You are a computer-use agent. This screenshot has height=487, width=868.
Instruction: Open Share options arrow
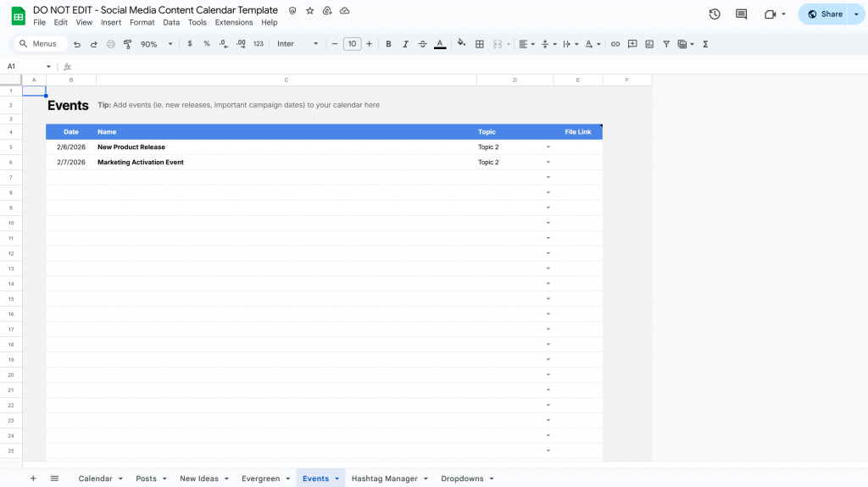(856, 14)
